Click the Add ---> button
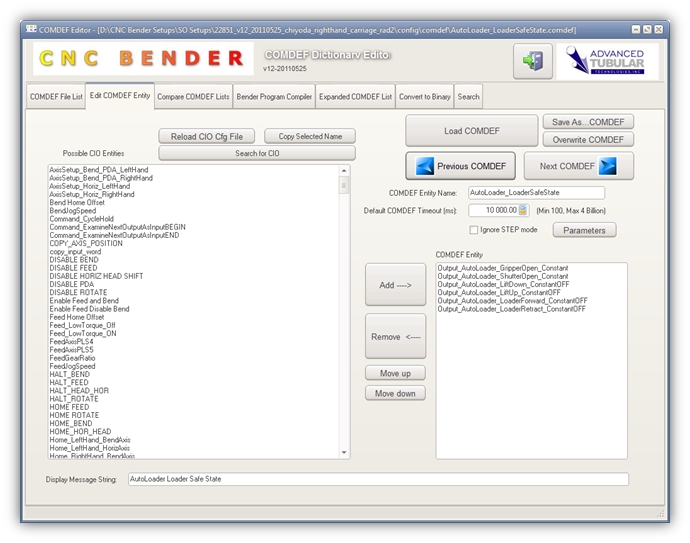Viewport: 690px width, 543px height. (395, 285)
